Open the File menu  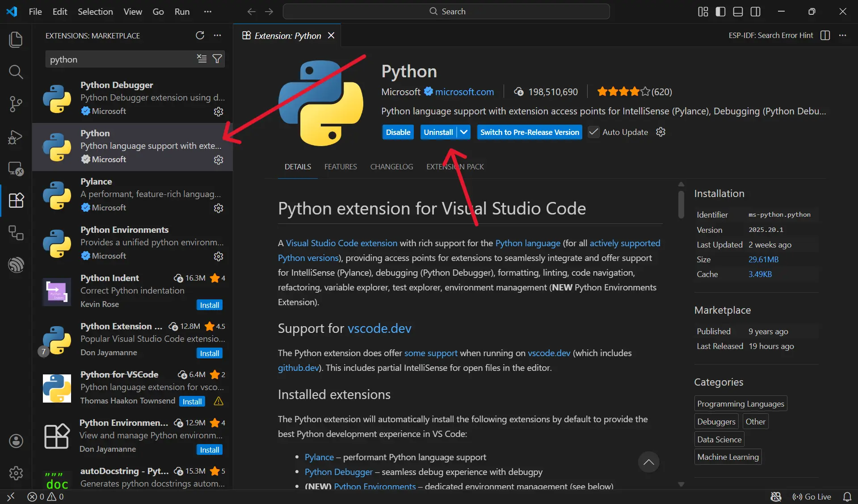35,12
